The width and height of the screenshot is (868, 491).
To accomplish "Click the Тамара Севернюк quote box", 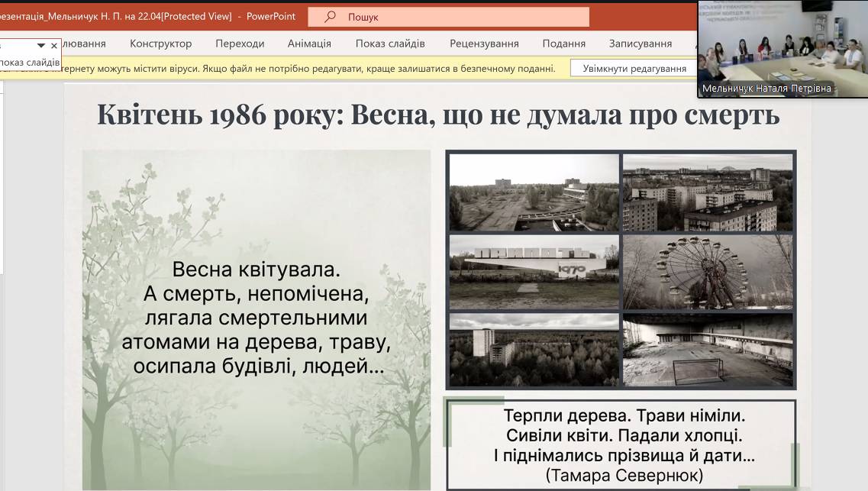I will pyautogui.click(x=623, y=445).
